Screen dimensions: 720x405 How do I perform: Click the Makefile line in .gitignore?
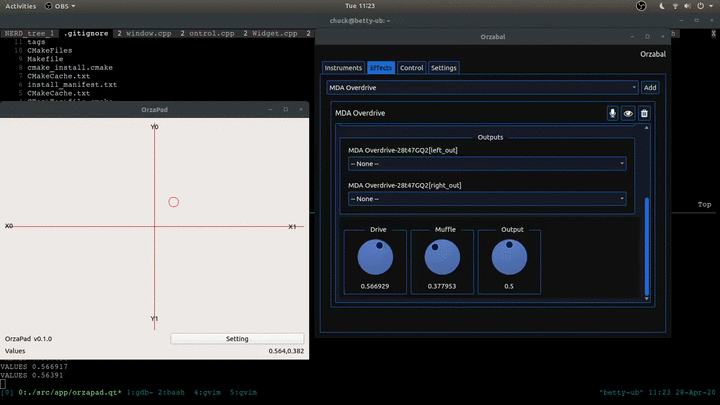point(45,59)
